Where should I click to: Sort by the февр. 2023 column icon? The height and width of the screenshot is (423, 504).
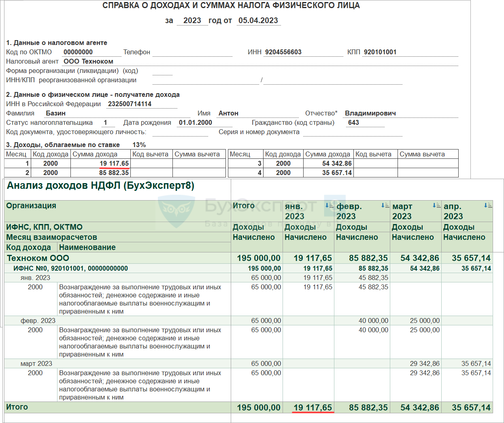click(385, 205)
